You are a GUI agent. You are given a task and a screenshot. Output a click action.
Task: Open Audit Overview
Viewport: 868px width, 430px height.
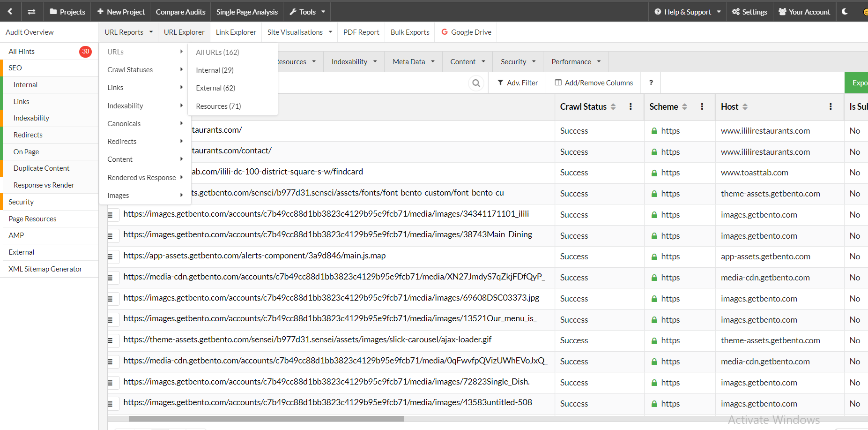(30, 32)
